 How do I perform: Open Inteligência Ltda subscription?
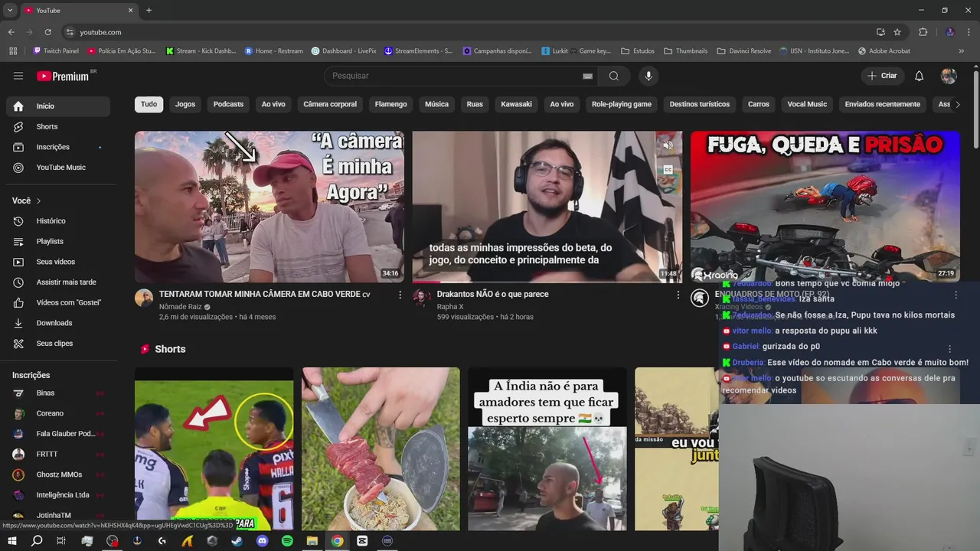point(58,495)
